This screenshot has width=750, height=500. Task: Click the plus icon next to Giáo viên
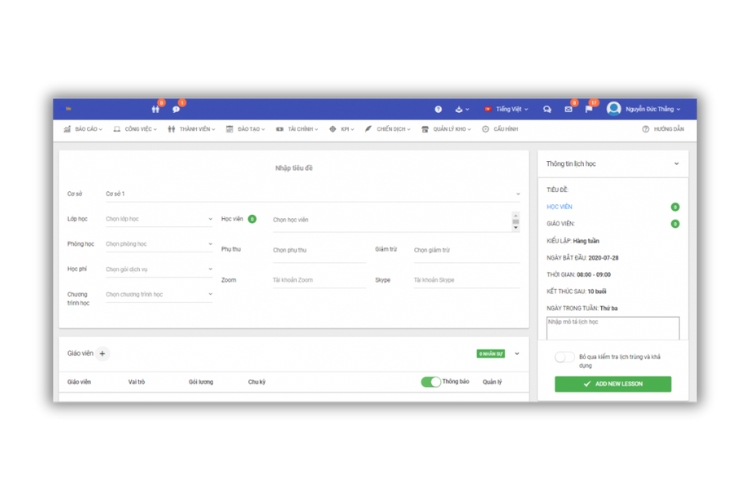(103, 353)
